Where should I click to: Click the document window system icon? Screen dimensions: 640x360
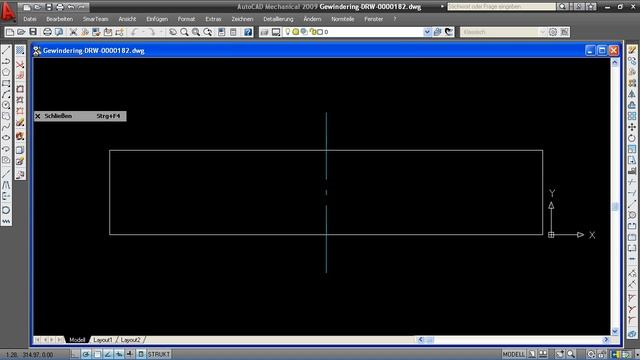[37, 51]
